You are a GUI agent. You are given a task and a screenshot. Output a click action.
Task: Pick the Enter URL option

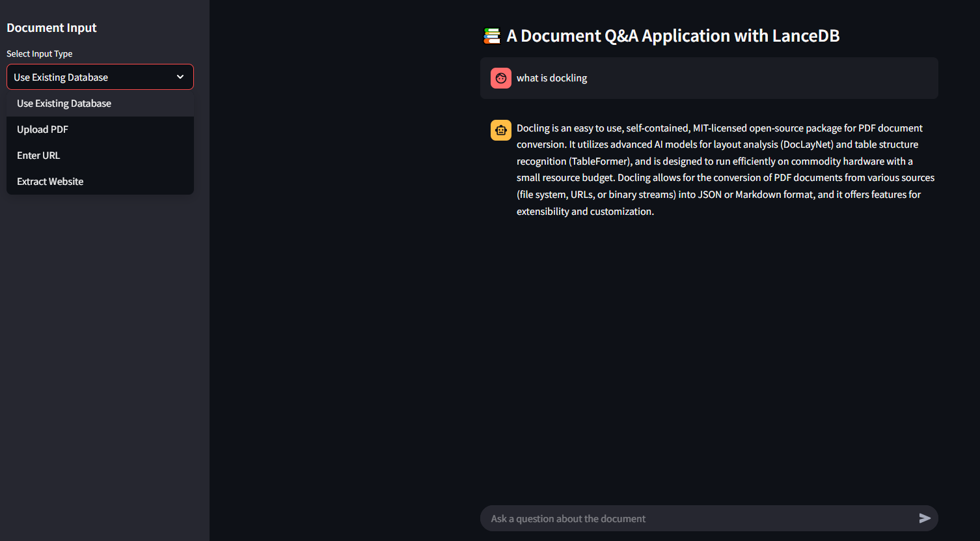(x=38, y=156)
